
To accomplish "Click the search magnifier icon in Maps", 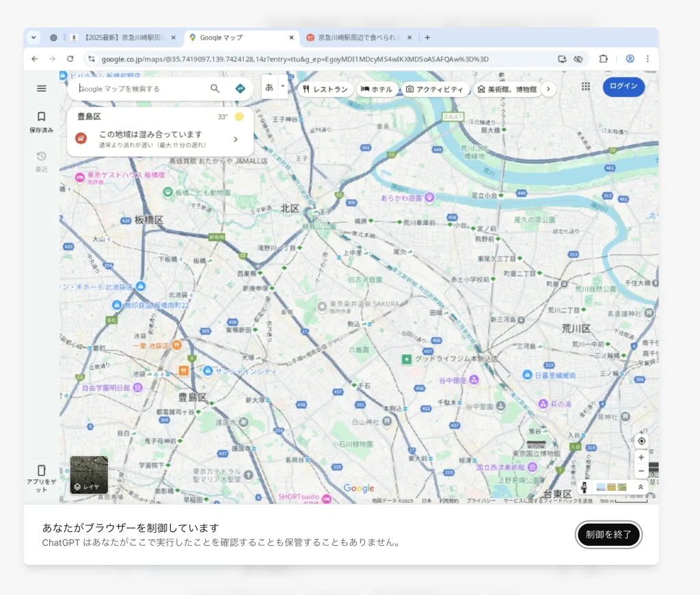I will click(x=215, y=88).
